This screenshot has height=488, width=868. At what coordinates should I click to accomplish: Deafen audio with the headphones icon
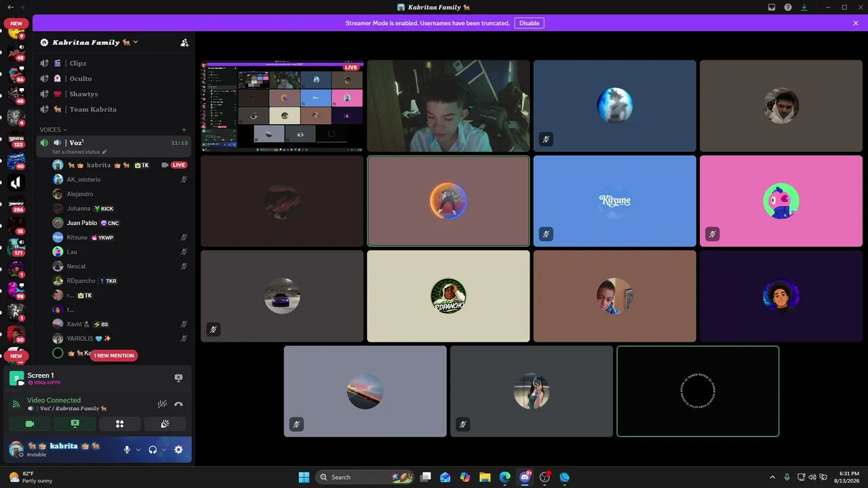tap(153, 449)
